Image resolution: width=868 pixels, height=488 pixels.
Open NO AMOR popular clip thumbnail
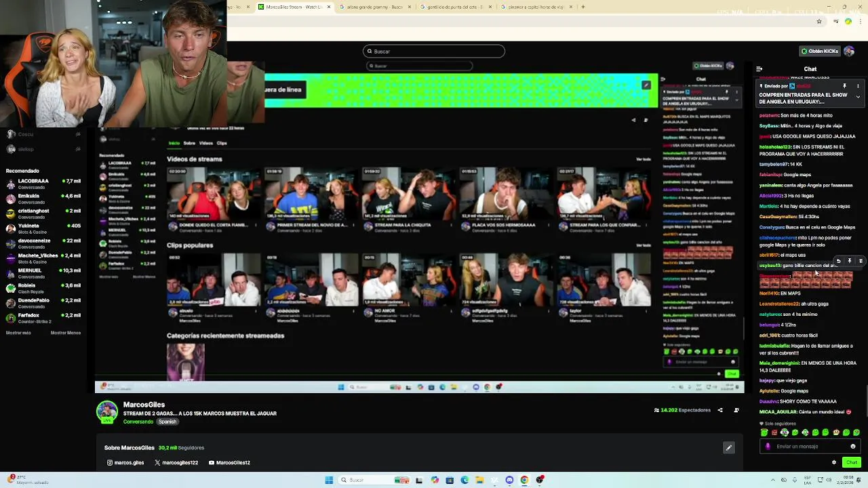tap(409, 281)
